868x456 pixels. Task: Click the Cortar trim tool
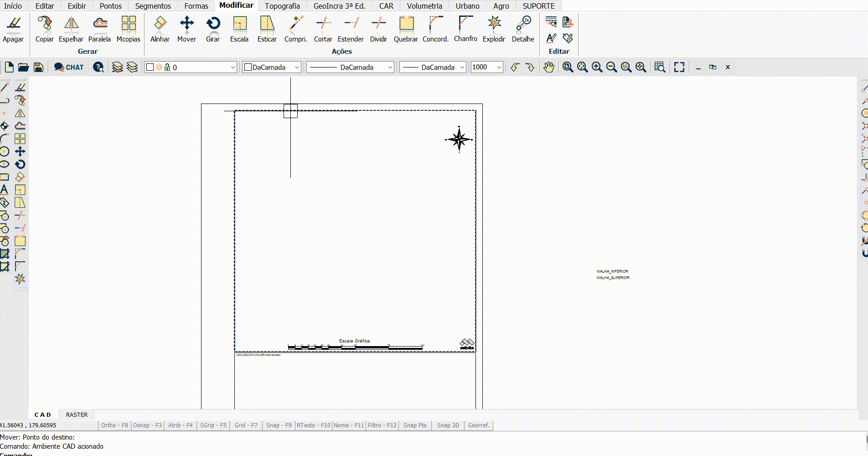pyautogui.click(x=323, y=29)
